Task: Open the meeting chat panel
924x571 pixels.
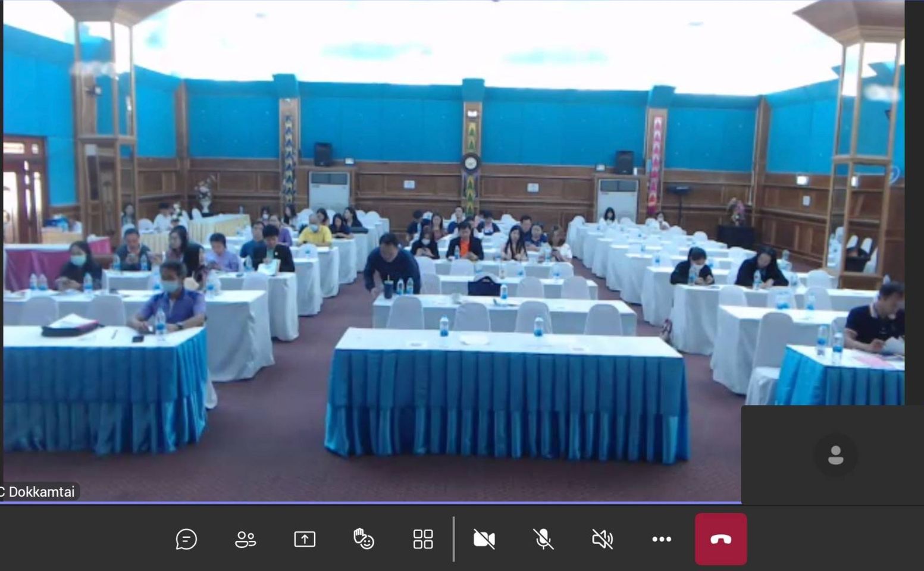Action: 186,539
